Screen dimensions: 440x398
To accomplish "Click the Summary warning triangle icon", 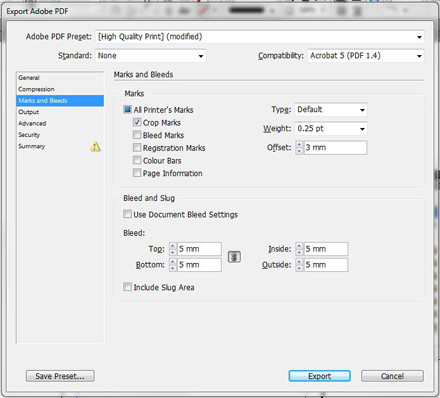I will 95,146.
